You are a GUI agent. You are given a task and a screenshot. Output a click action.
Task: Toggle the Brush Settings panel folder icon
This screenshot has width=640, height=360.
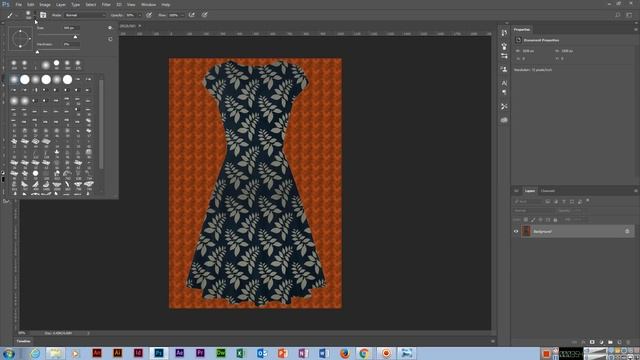pyautogui.click(x=43, y=15)
